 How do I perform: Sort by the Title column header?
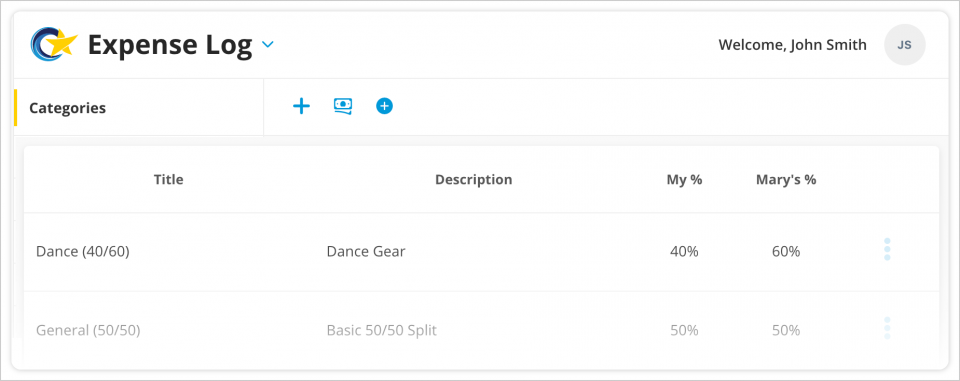168,179
